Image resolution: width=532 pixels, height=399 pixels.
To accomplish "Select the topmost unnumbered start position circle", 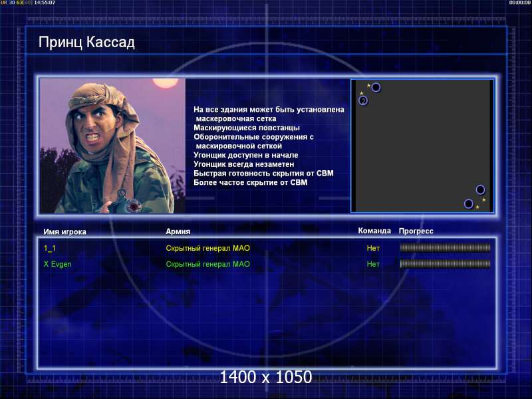I will click(376, 87).
